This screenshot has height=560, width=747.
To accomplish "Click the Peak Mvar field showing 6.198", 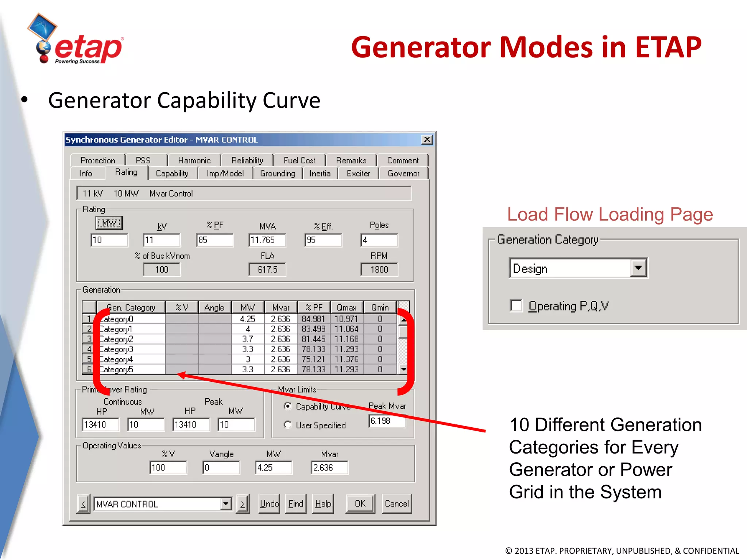I will click(387, 421).
